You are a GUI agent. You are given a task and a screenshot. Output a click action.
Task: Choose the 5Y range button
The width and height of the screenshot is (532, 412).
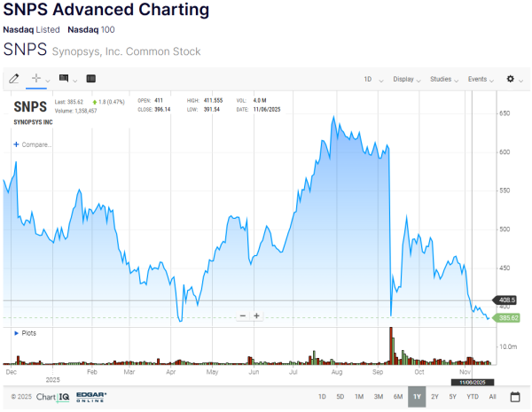coord(452,396)
